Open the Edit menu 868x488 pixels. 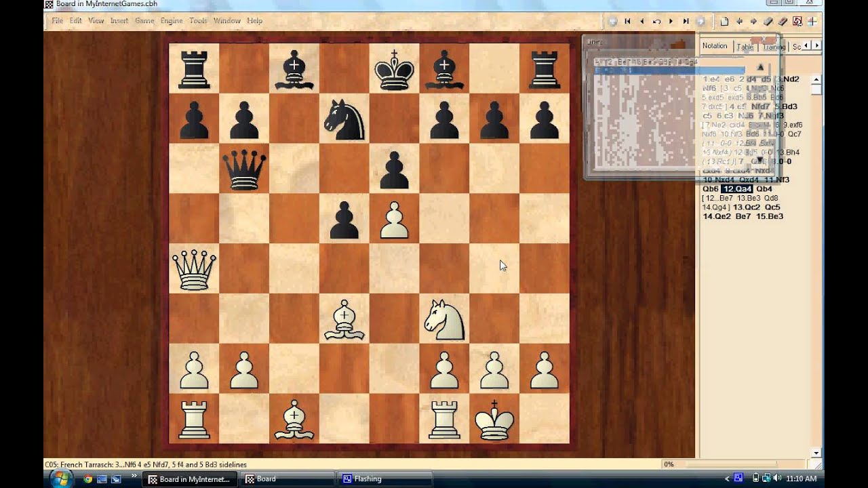pos(76,21)
